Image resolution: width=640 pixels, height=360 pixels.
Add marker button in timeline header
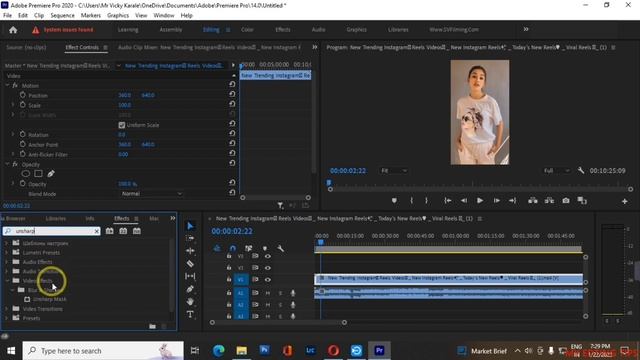(x=265, y=248)
